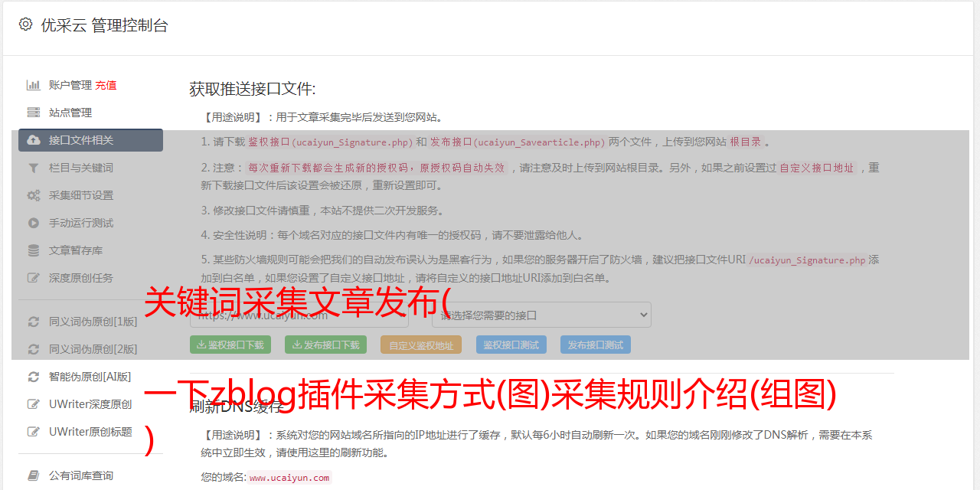Open 账户管理 menu item

(70, 85)
